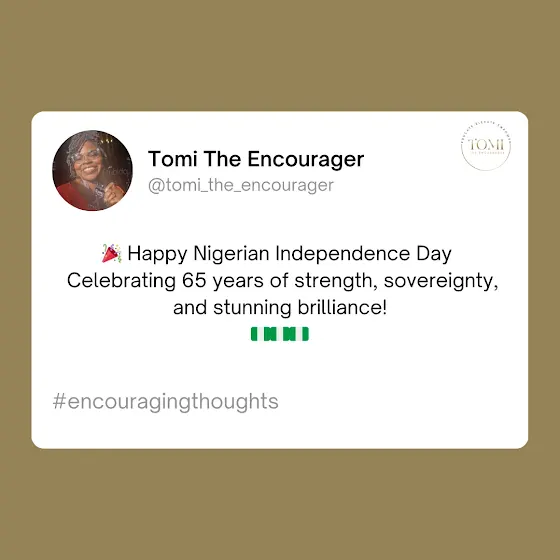Click the word Nigerian in the greeting
Image resolution: width=560 pixels, height=560 pixels.
pos(231,254)
